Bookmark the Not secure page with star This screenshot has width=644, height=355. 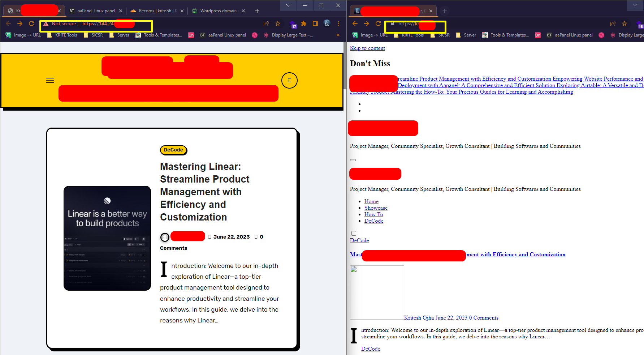(x=278, y=23)
